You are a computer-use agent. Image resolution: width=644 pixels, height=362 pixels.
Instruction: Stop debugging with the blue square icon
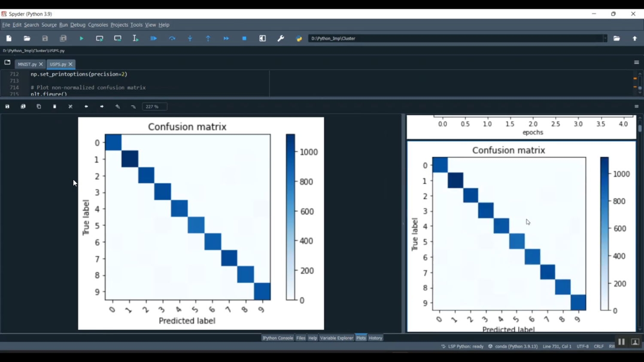[244, 38]
